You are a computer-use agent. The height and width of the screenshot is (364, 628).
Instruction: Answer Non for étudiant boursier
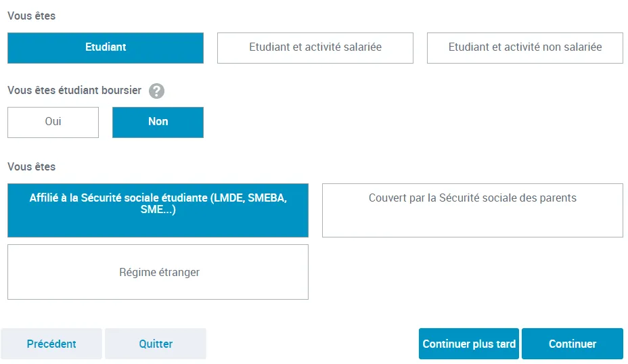158,122
